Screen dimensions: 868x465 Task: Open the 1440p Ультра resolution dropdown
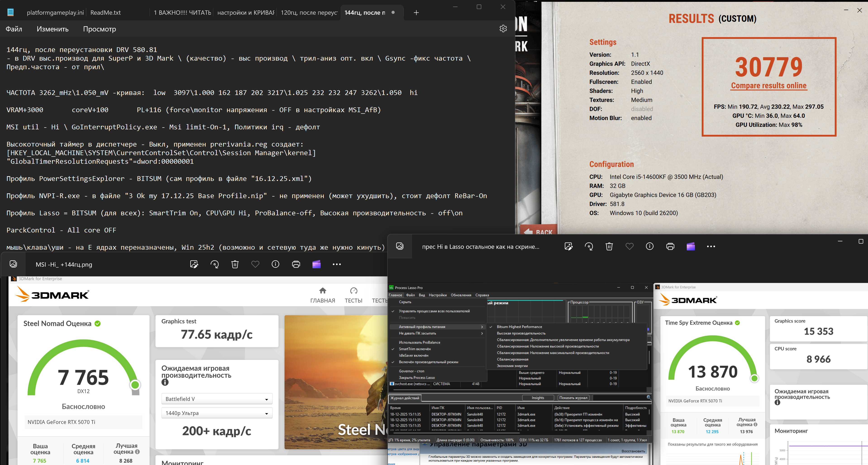pyautogui.click(x=217, y=413)
